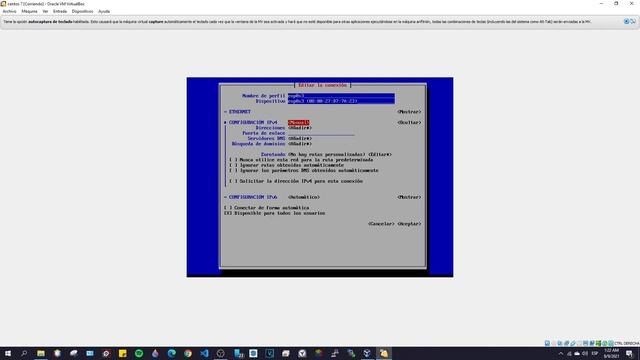Open Windows taskbar search
Image resolution: width=640 pixels, height=360 pixels.
[x=24, y=353]
